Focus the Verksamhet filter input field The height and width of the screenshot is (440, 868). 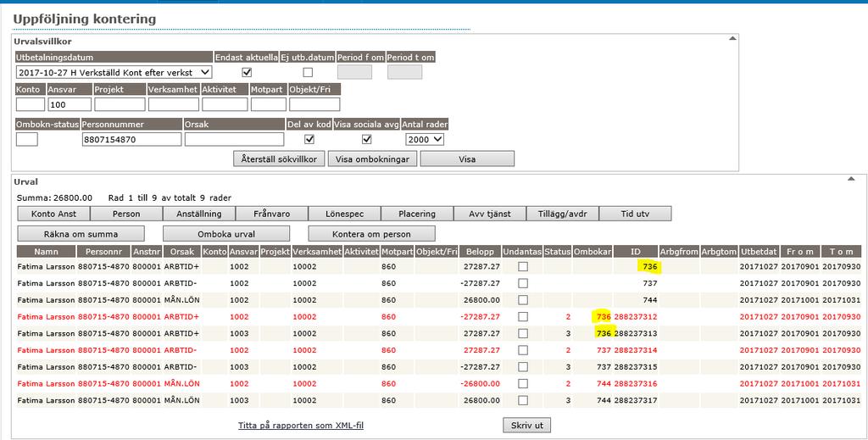click(173, 104)
